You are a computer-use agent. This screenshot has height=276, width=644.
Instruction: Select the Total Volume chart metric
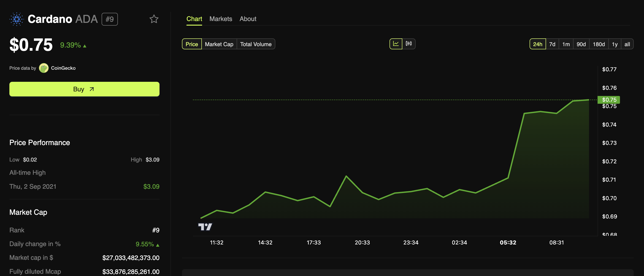(x=255, y=44)
